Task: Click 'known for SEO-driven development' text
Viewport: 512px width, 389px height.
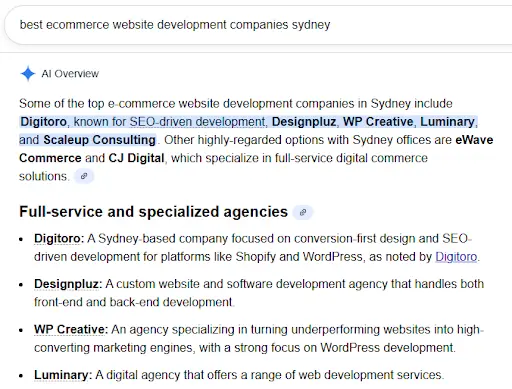Action: pos(169,122)
